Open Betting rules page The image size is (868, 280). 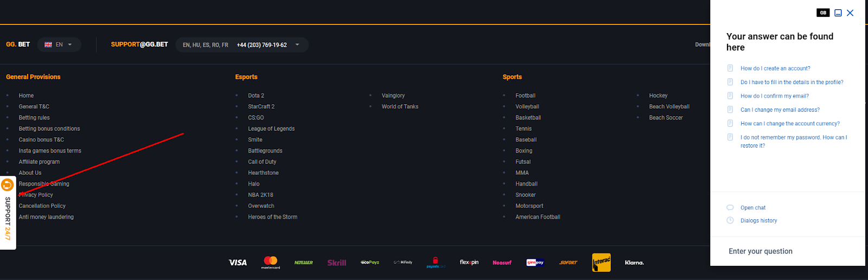coord(34,118)
